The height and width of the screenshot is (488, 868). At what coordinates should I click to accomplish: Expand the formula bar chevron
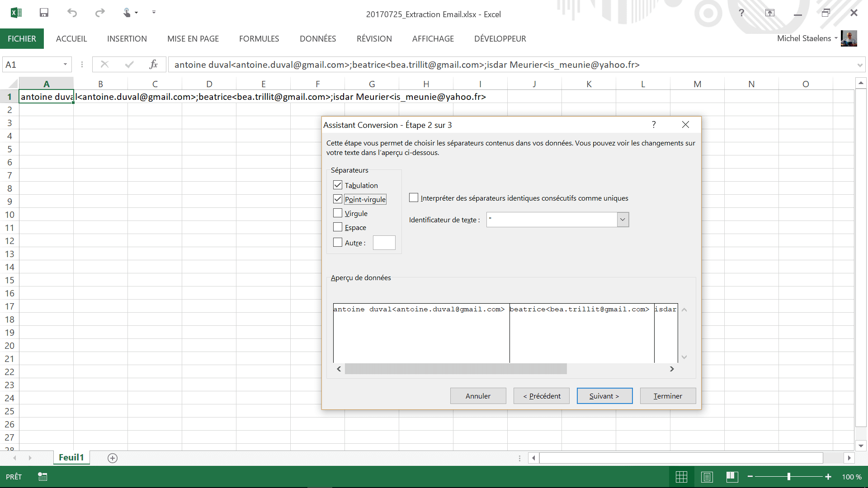[x=859, y=66]
